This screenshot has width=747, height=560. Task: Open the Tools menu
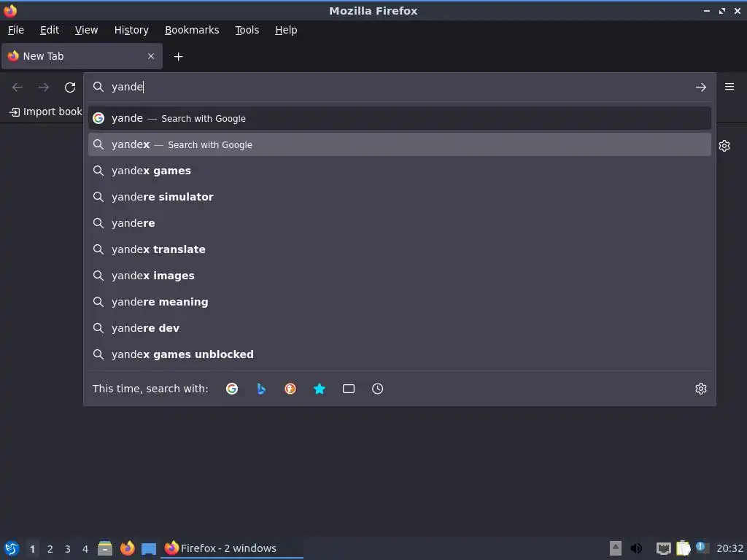pos(247,30)
